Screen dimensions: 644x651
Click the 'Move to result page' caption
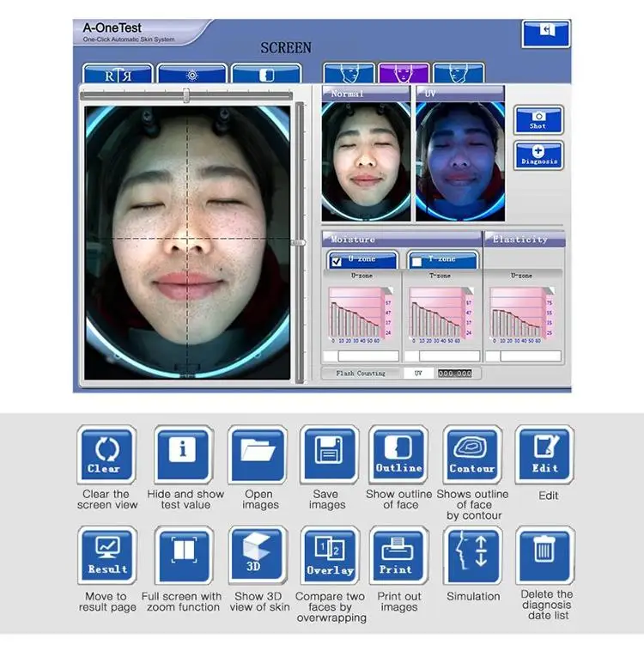(x=107, y=601)
